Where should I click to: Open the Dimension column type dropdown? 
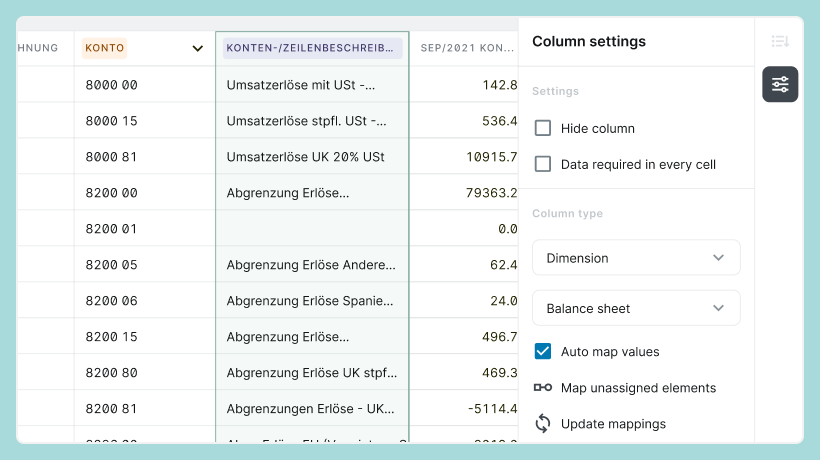(x=636, y=258)
